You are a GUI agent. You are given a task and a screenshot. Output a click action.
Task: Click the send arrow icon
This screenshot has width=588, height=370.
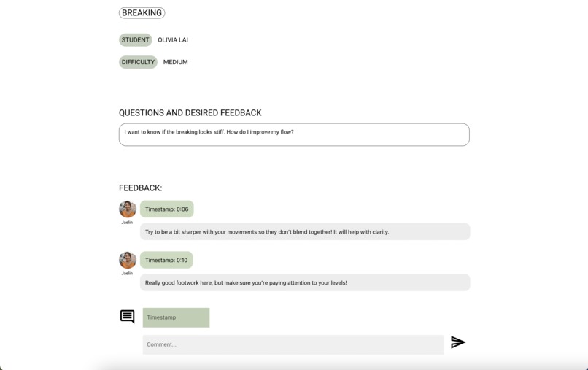click(x=458, y=342)
